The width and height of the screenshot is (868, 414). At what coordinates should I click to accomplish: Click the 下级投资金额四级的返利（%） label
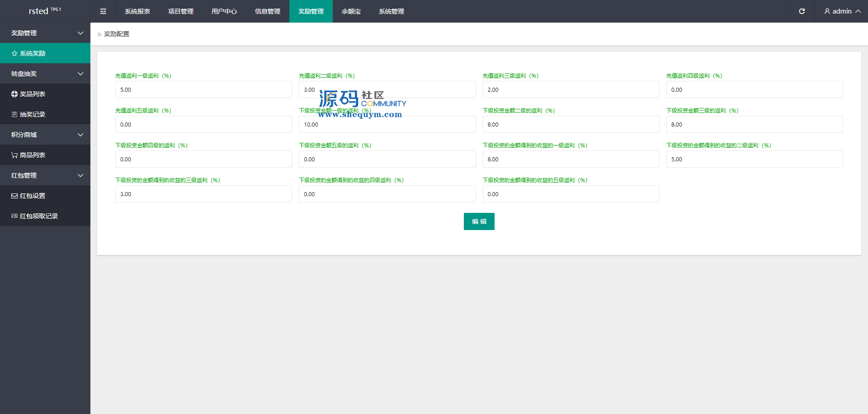coord(151,146)
